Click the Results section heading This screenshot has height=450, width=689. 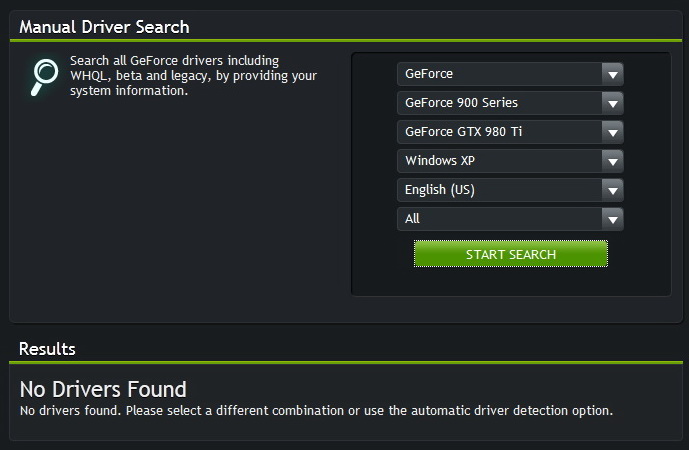point(47,349)
